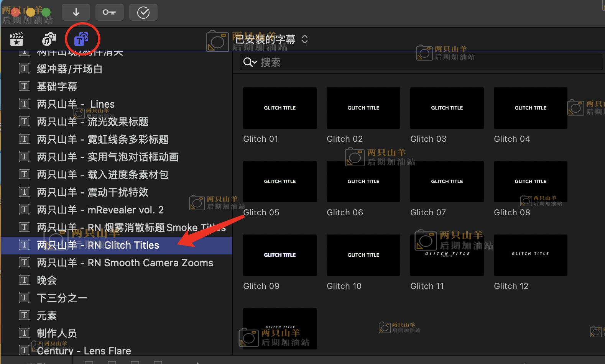
Task: Click the search magnifier filter icon
Action: 250,62
